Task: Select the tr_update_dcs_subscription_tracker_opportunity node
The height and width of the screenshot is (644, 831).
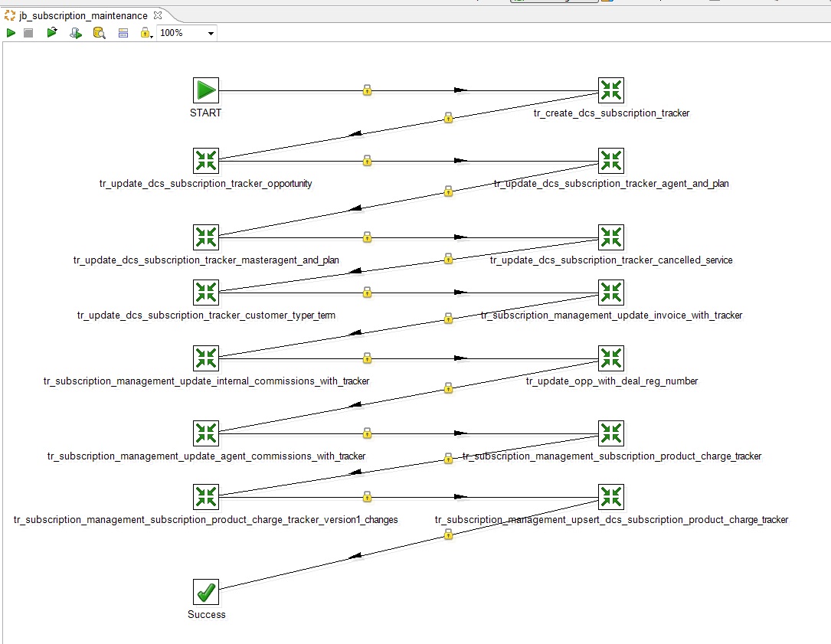Action: [x=205, y=161]
